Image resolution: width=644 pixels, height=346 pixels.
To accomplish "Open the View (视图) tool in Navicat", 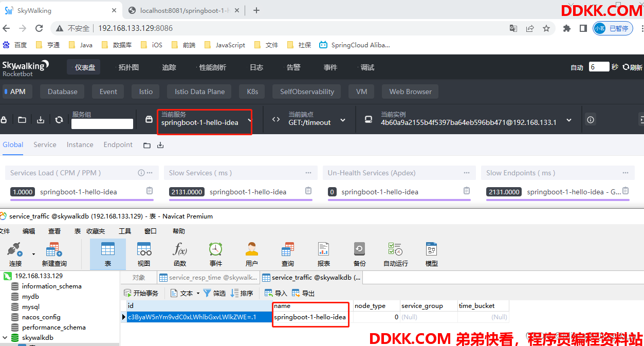I will click(x=144, y=254).
